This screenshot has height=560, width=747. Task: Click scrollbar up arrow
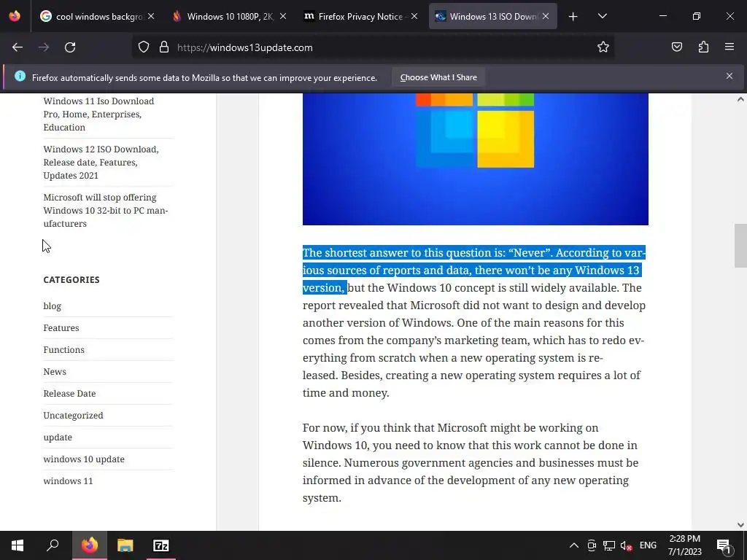pyautogui.click(x=740, y=99)
